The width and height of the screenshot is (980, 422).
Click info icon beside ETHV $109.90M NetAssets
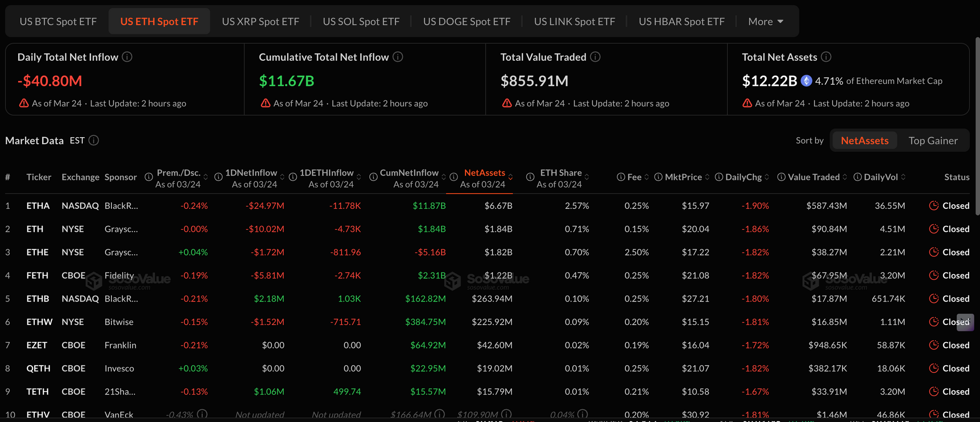click(x=507, y=415)
